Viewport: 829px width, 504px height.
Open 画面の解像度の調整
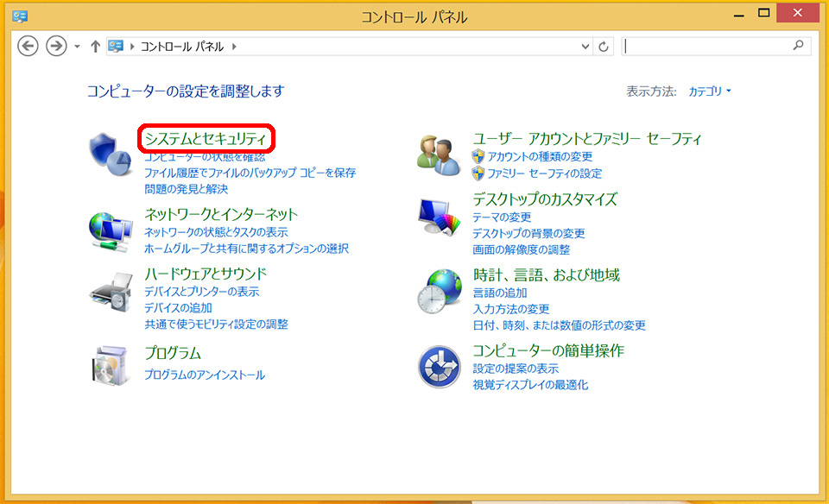tap(522, 250)
